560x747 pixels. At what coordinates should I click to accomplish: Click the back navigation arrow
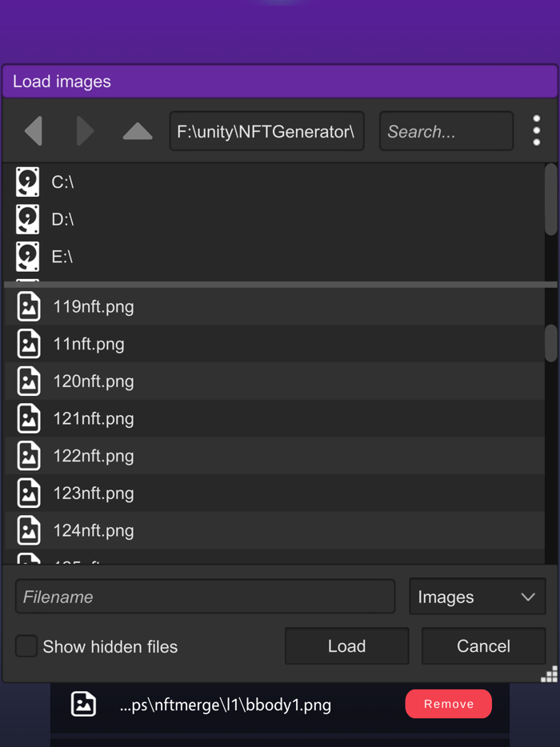point(34,131)
